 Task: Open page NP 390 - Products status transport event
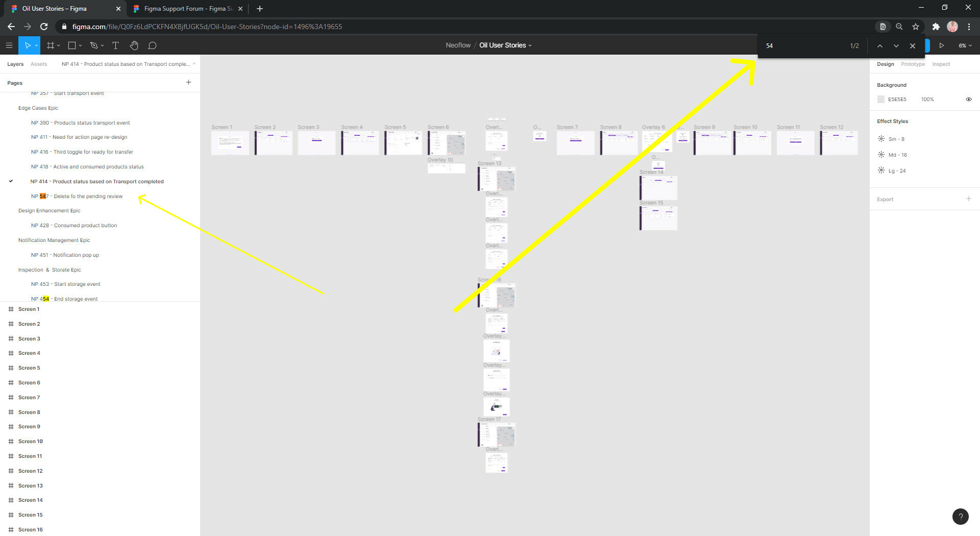(x=80, y=123)
